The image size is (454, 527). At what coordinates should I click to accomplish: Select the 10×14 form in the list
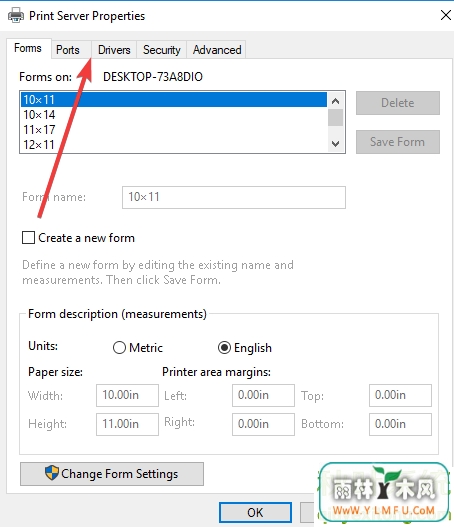coord(174,115)
